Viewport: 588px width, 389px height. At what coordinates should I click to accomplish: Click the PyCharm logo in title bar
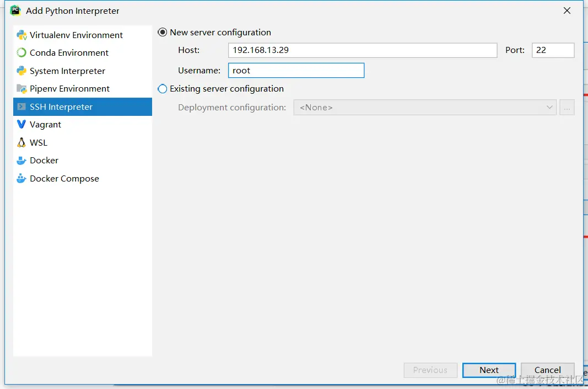pyautogui.click(x=15, y=10)
